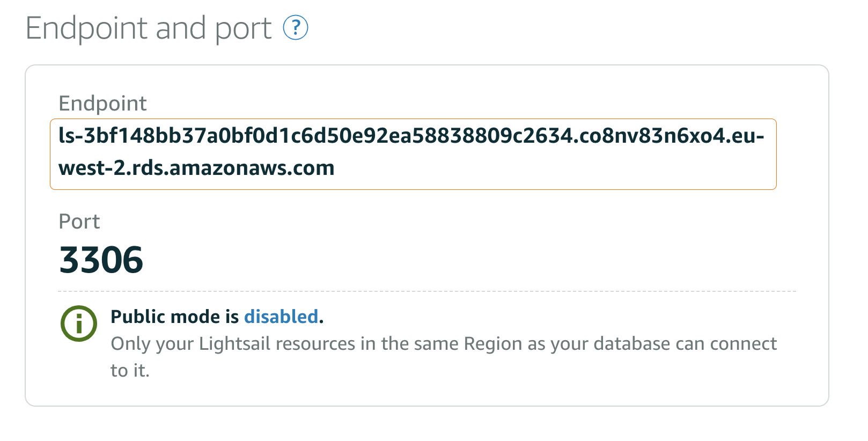This screenshot has height=441, width=868.
Task: Click the "west-2.rds.amazonaws.com" endpoint line
Action: (196, 168)
